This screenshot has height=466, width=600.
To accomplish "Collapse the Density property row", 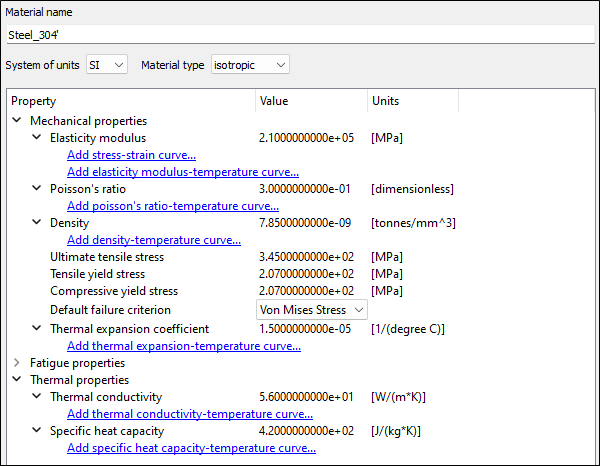I will pyautogui.click(x=37, y=223).
